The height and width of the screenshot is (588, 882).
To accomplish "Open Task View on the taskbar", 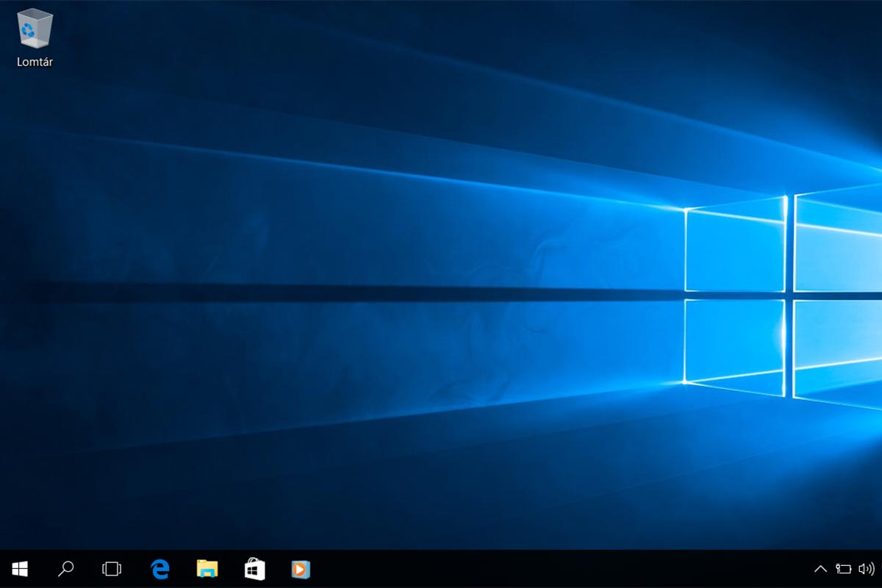I will [x=111, y=569].
